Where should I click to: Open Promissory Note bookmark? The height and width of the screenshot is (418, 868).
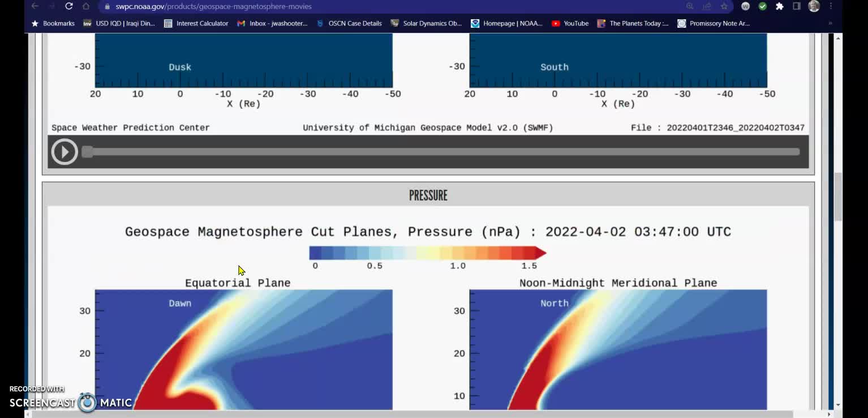714,23
